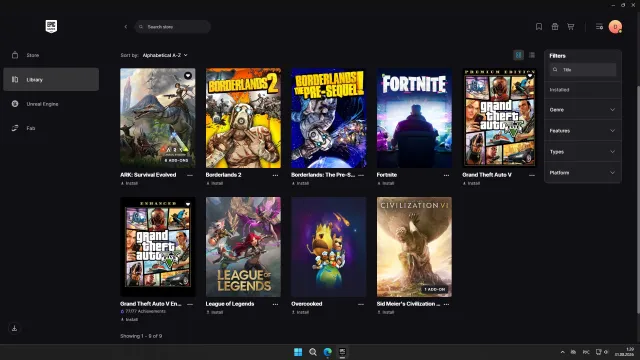The image size is (640, 360).
Task: Open options menu for Grand Theft Auto V
Action: pyautogui.click(x=532, y=175)
